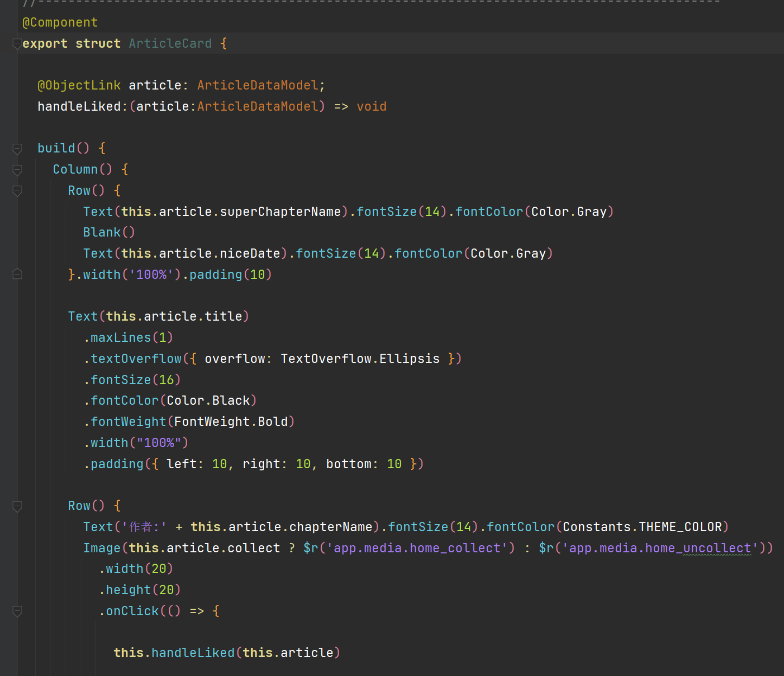Viewport: 784px width, 676px height.
Task: Click Color.Black in fontColor
Action: tap(208, 400)
